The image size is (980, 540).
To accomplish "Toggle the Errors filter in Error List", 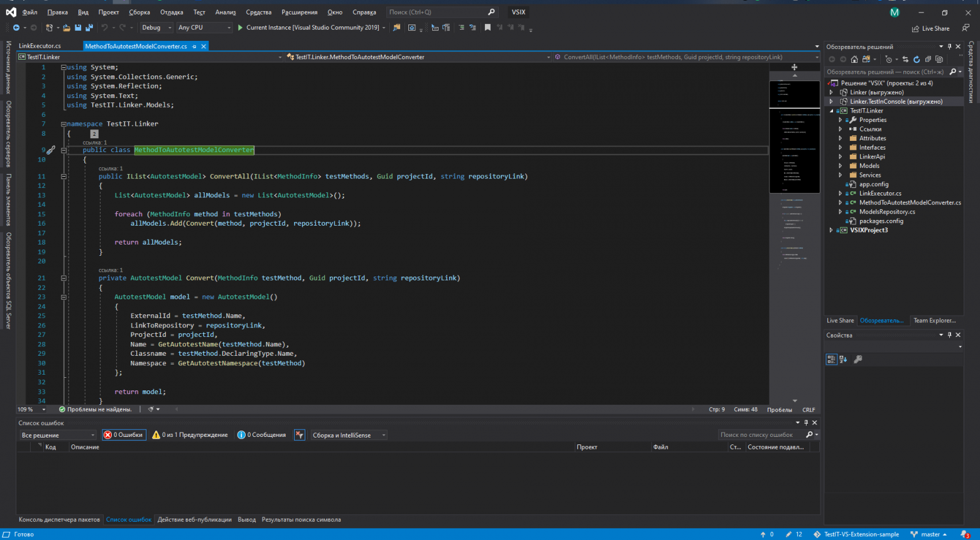I will point(124,435).
